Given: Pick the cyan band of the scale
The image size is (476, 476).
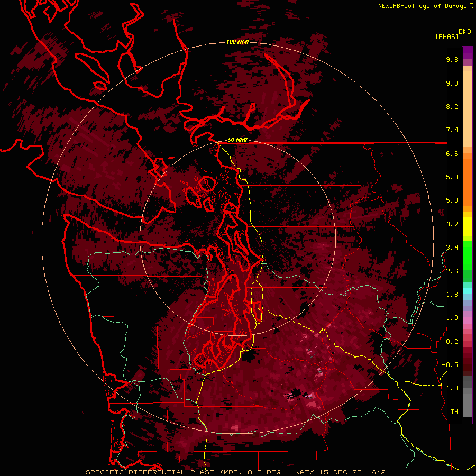Looking at the screenshot, I should [467, 291].
